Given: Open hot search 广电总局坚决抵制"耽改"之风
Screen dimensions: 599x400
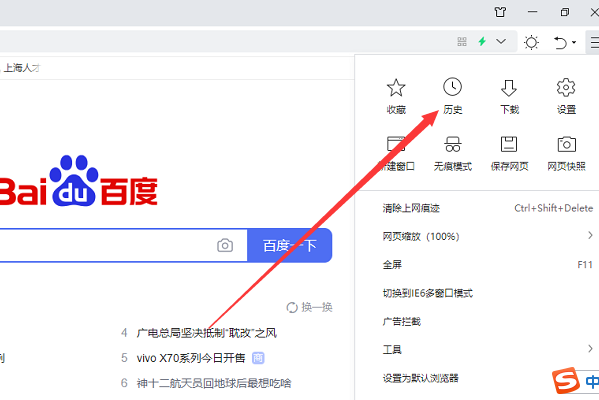Looking at the screenshot, I should (207, 333).
